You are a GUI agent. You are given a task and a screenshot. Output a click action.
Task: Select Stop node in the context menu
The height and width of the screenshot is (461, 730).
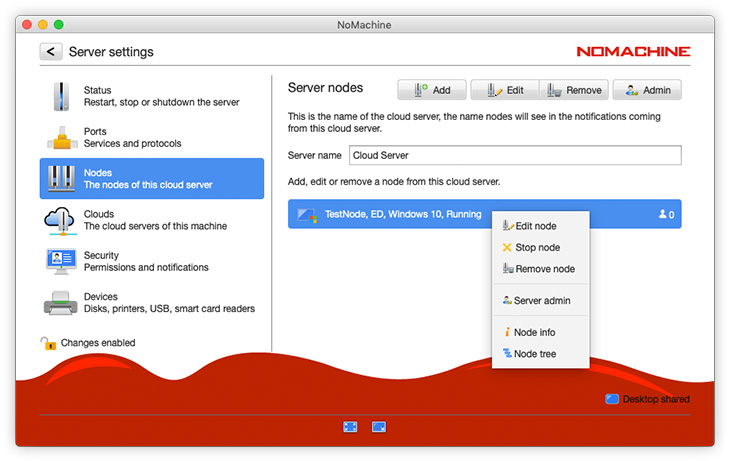tap(536, 247)
